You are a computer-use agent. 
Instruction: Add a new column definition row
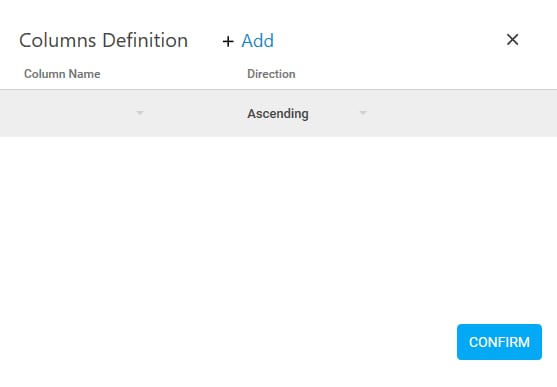[248, 41]
